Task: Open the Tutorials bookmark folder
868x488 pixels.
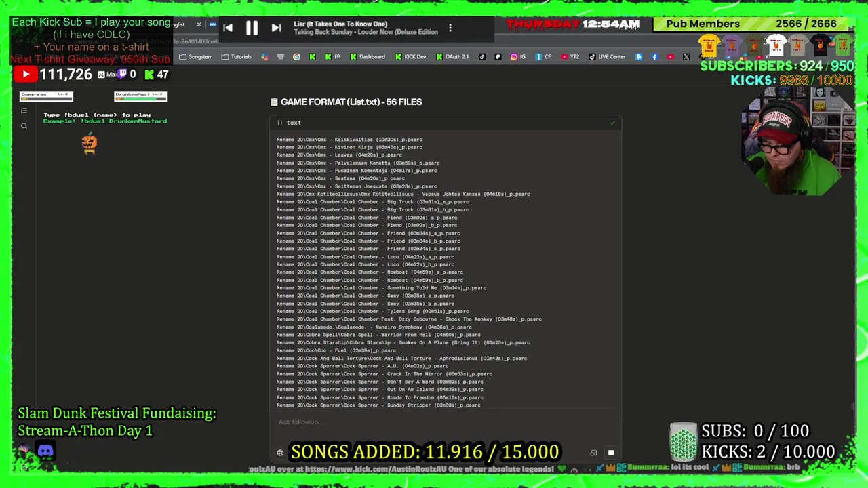Action: point(237,57)
